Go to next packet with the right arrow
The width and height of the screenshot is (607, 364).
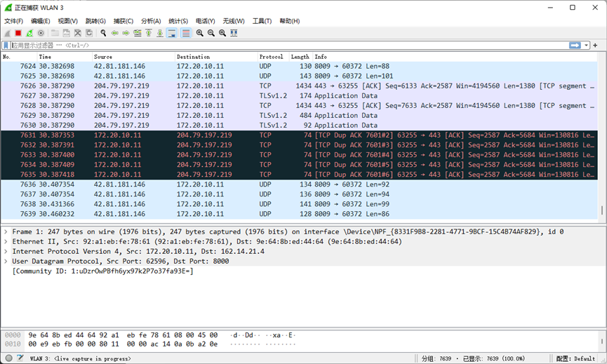pyautogui.click(x=126, y=33)
